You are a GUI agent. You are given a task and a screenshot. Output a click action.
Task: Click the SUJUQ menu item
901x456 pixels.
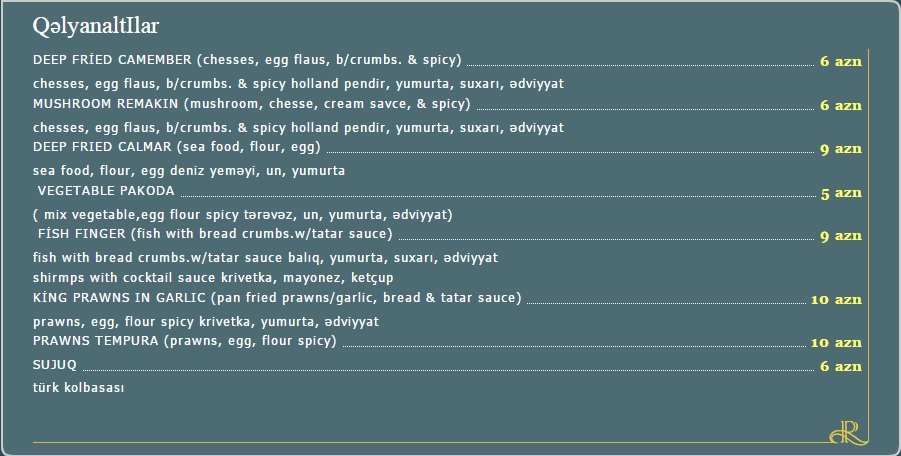coord(55,365)
